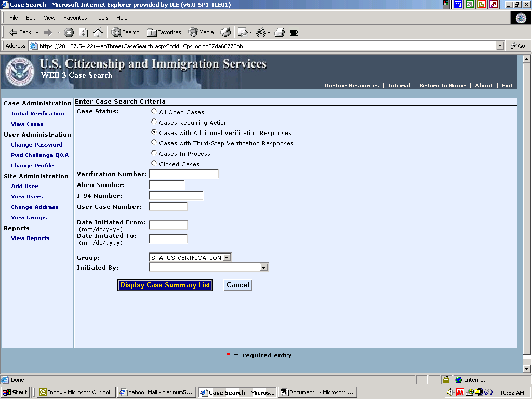The height and width of the screenshot is (399, 532).
Task: Click in the Verification Number field
Action: pyautogui.click(x=184, y=174)
